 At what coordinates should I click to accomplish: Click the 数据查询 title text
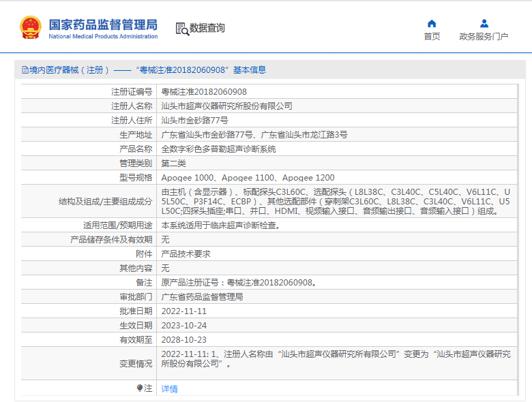tap(207, 28)
